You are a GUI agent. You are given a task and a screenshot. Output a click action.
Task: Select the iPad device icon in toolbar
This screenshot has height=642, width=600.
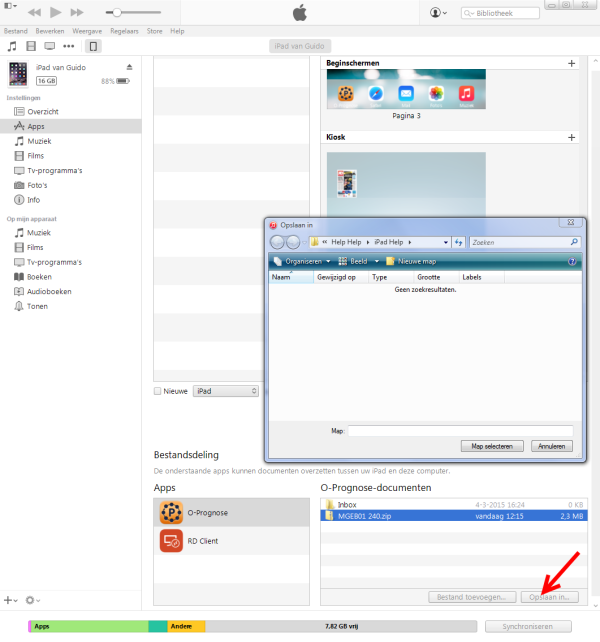[x=93, y=46]
